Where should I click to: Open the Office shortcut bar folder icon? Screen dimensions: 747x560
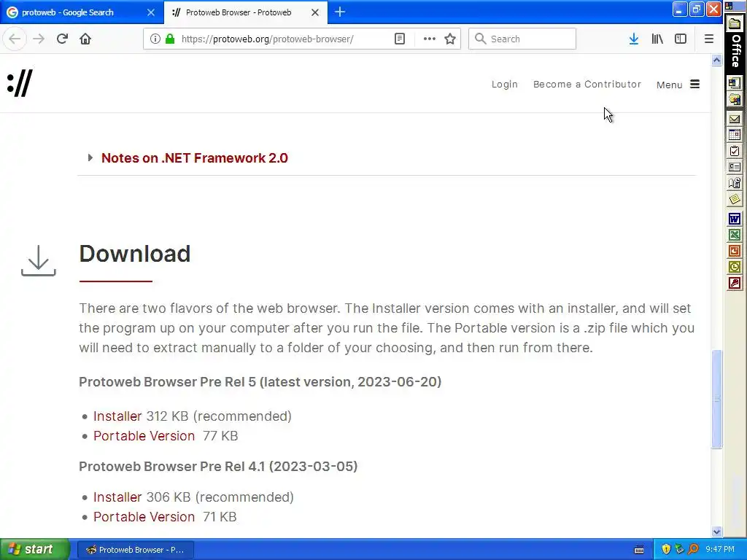click(x=735, y=23)
